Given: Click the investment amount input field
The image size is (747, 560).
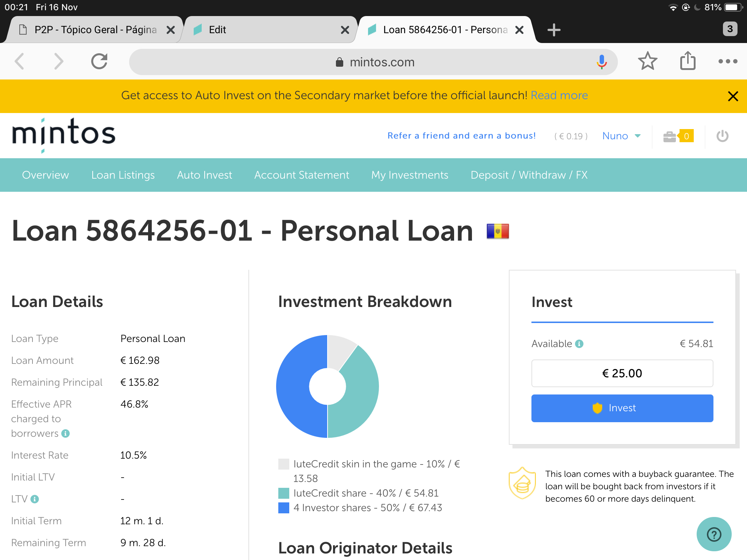Looking at the screenshot, I should (622, 373).
